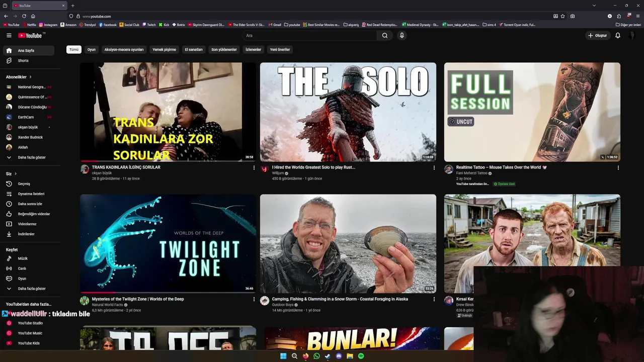Open okşan büyük subscription in sidebar
Screen dimensions: 644x362
pyautogui.click(x=28, y=127)
